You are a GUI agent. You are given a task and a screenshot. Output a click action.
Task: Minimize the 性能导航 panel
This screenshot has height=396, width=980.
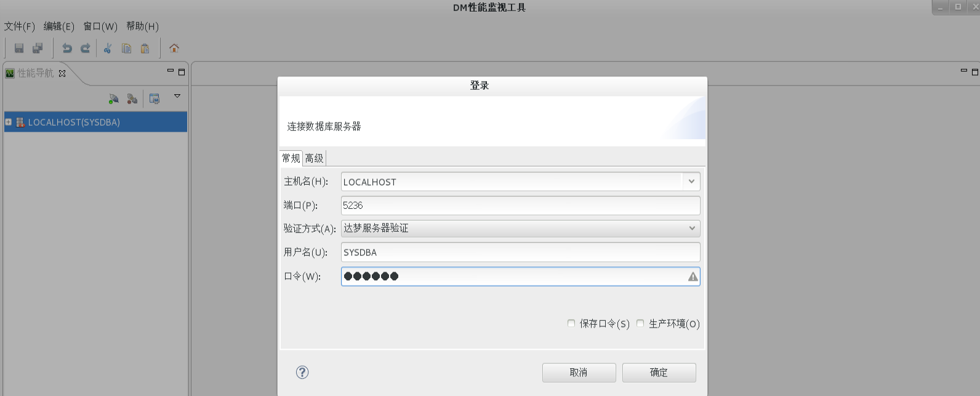pos(171,71)
